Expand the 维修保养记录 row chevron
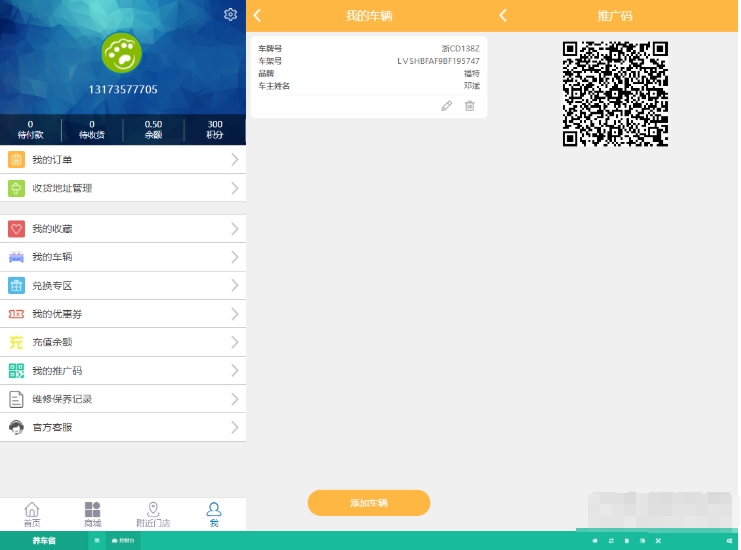Screen dimensions: 741x550 234,399
